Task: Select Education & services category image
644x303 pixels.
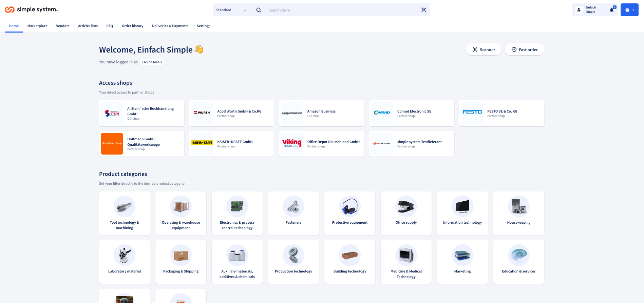Action: pyautogui.click(x=519, y=255)
